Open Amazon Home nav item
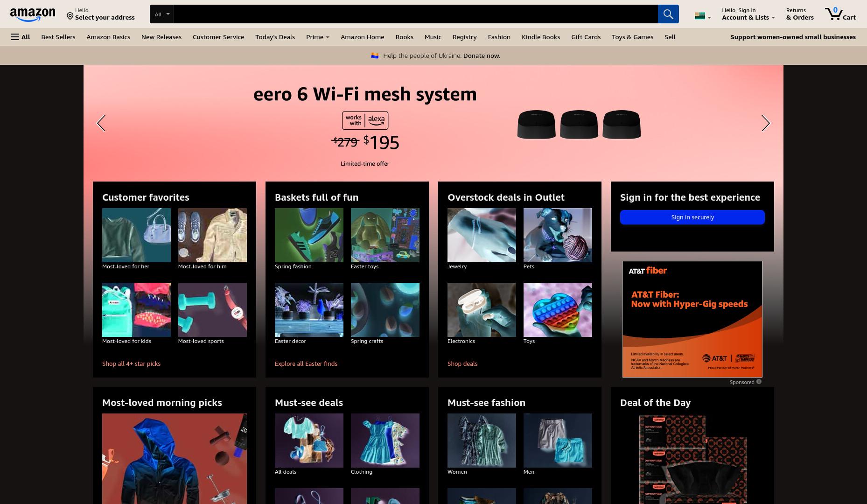This screenshot has width=867, height=504. [x=363, y=37]
